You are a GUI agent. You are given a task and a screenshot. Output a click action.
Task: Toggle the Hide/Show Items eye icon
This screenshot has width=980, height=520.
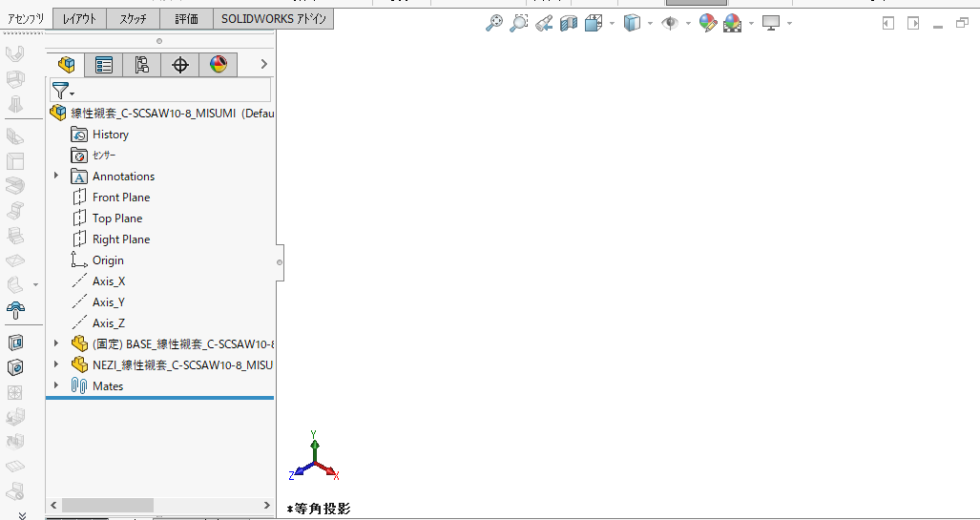(x=670, y=24)
